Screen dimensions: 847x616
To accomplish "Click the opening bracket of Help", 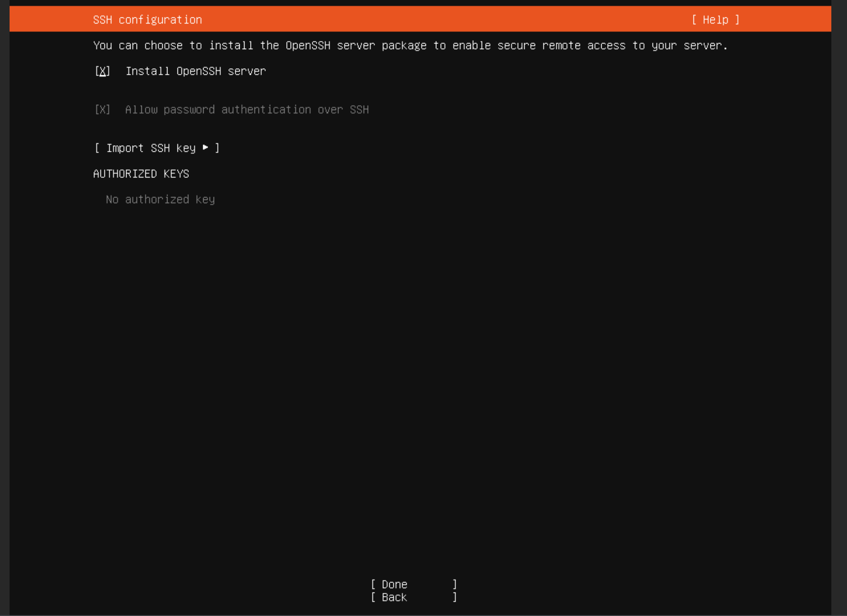I will pos(694,20).
